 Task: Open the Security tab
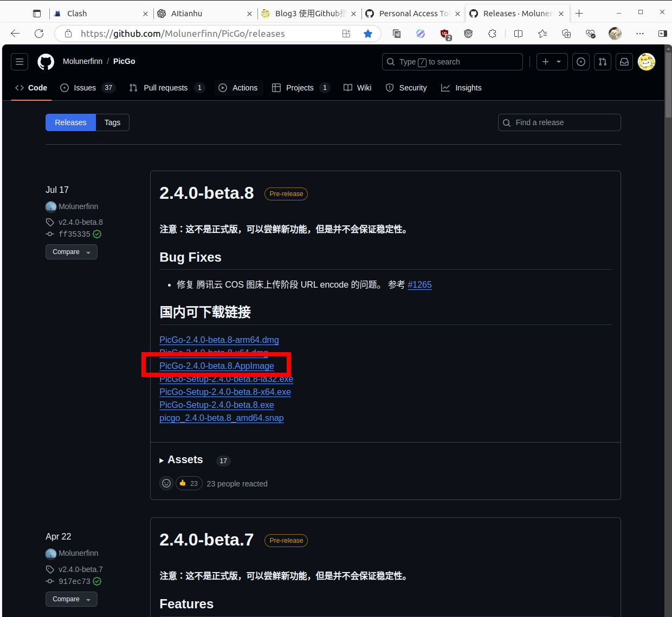[406, 88]
